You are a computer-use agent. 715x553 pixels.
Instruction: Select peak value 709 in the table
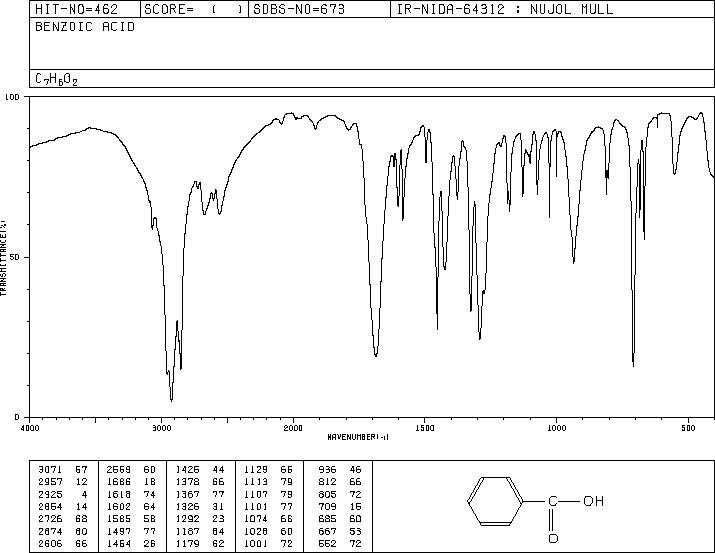point(327,506)
